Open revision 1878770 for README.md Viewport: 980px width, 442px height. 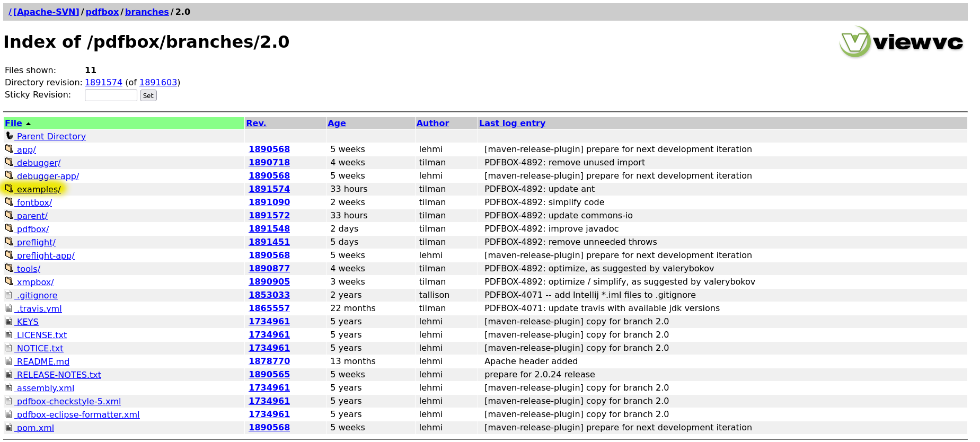269,361
